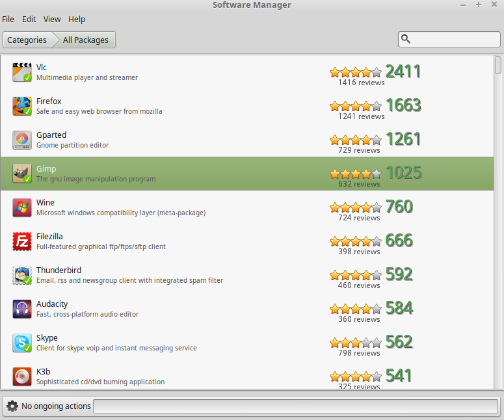Open the Help menu
The image size is (504, 420).
(x=77, y=20)
